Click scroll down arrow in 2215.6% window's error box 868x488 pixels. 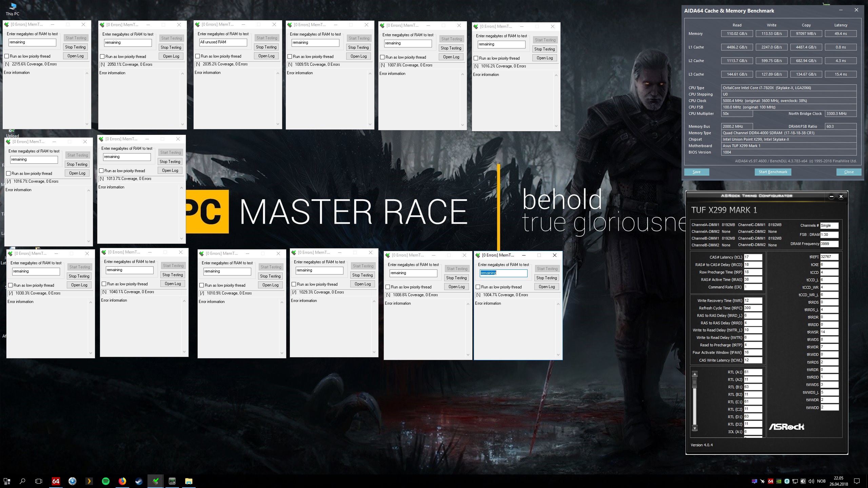tap(87, 124)
